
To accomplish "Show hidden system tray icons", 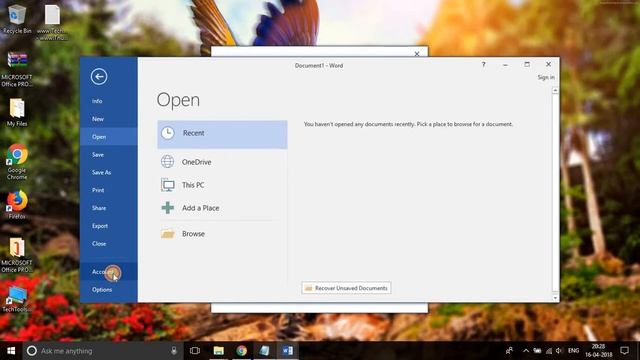I will [526, 351].
